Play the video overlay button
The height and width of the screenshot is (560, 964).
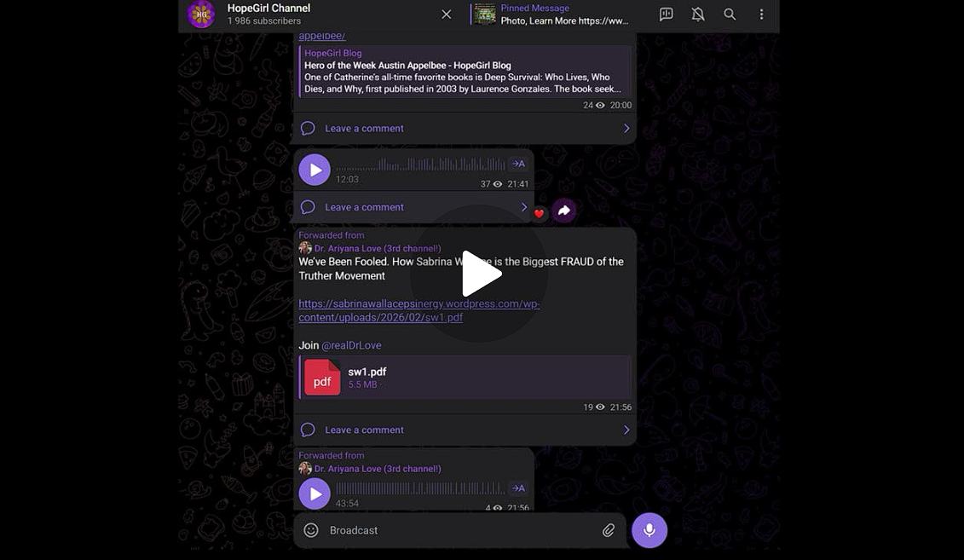pos(480,274)
